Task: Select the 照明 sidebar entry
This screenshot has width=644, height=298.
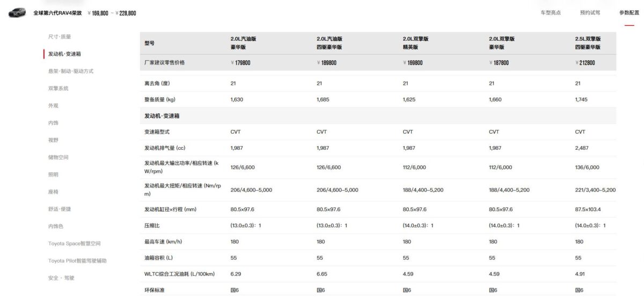Action: (53, 175)
